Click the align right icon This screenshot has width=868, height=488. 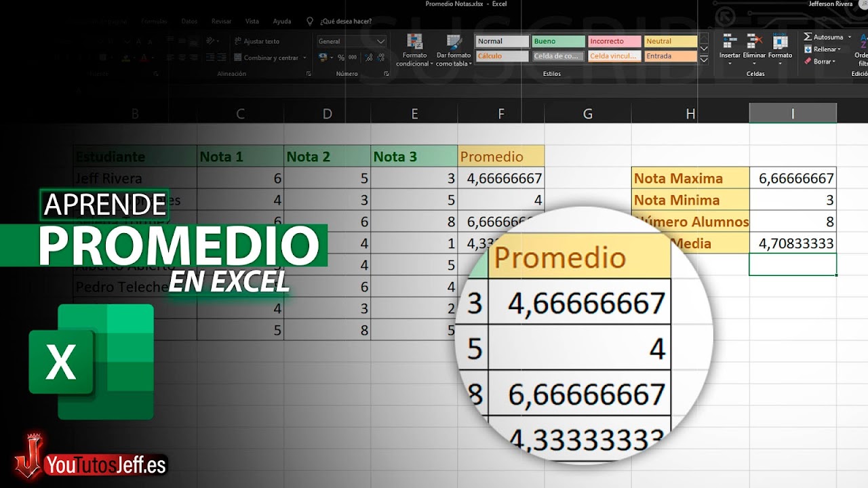(193, 58)
